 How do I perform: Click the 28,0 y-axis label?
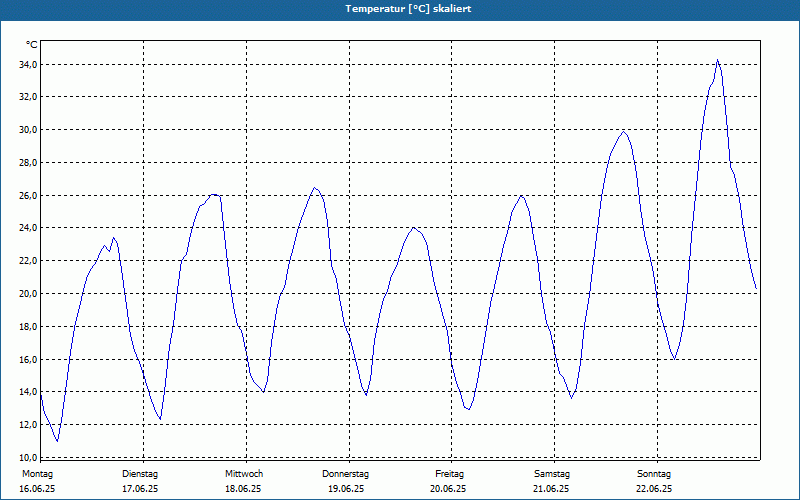click(x=29, y=163)
